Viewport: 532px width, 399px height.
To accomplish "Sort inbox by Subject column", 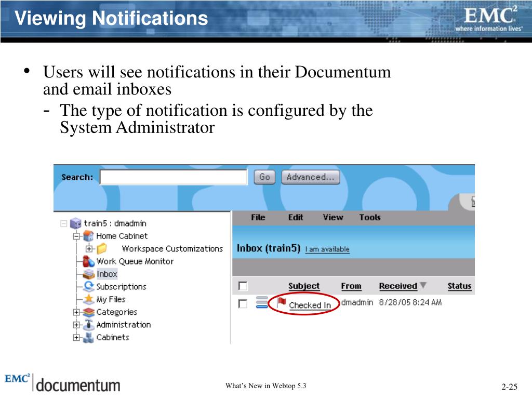I will [x=303, y=286].
